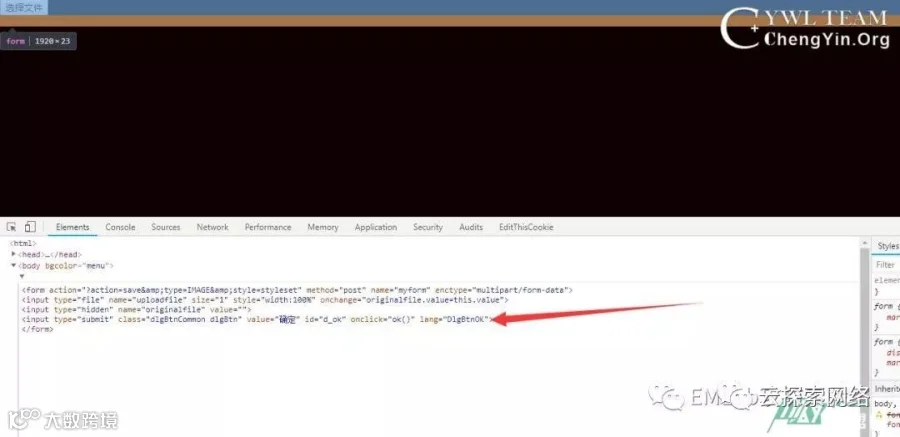Image resolution: width=900 pixels, height=437 pixels.
Task: Click the name="originalfile" attribute text
Action: click(161, 310)
